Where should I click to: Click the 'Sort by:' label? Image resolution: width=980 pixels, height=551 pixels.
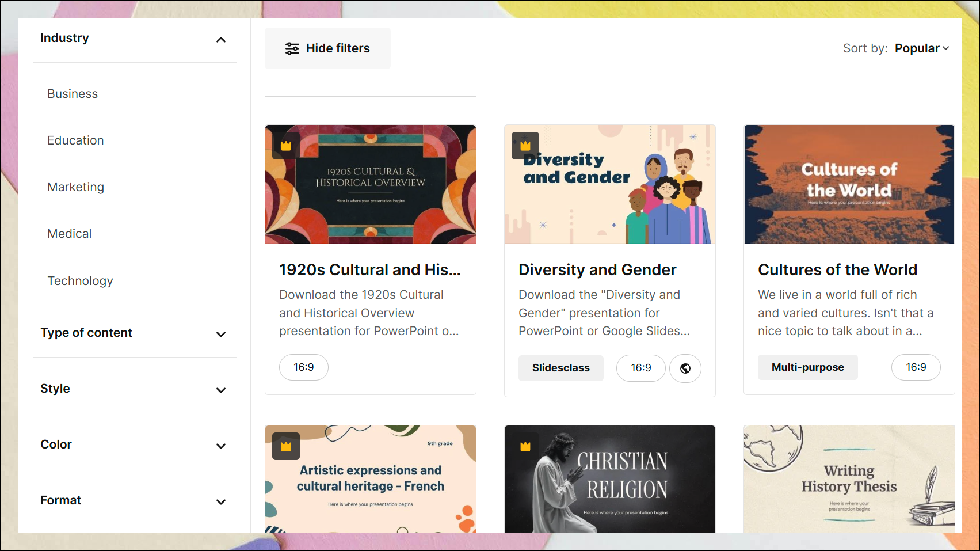tap(865, 48)
